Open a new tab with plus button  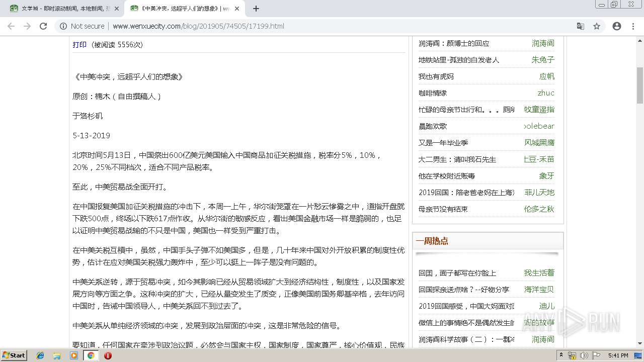256,9
